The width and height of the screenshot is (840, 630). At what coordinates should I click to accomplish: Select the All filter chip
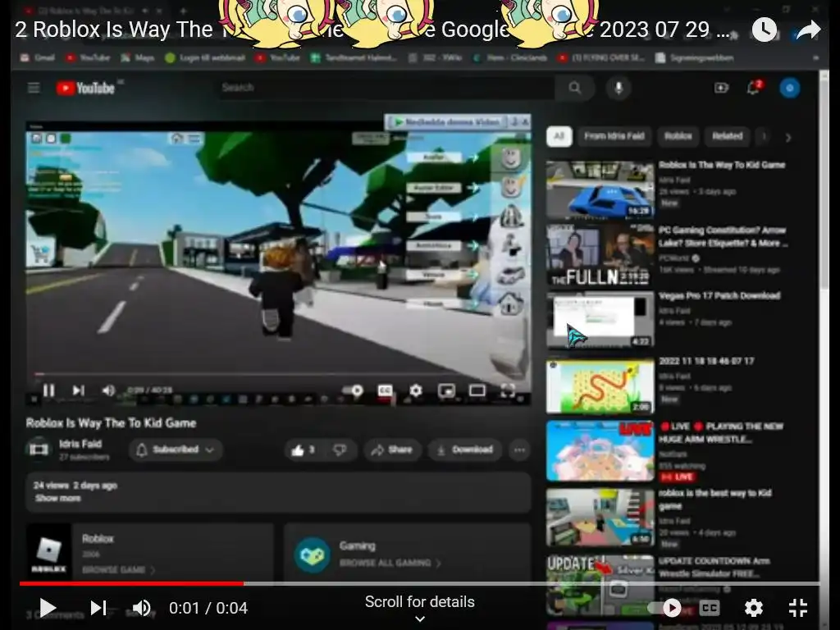[x=559, y=136]
